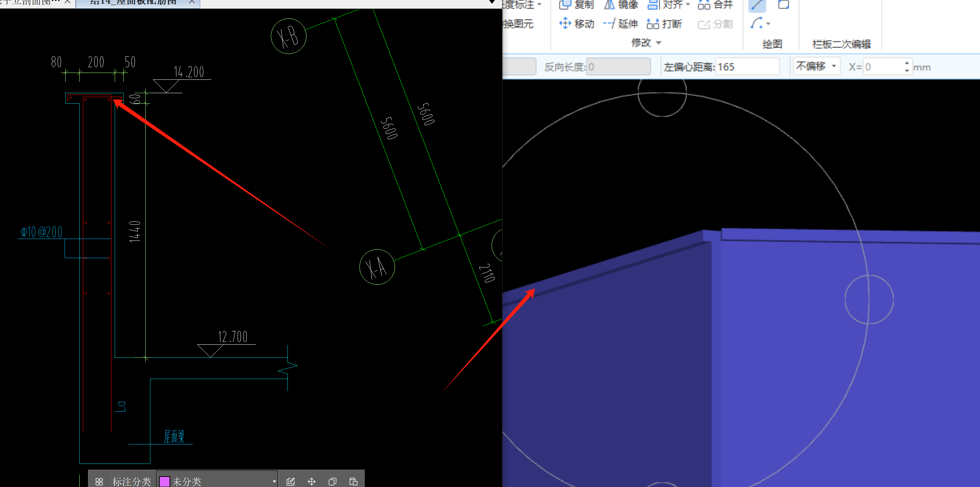The width and height of the screenshot is (980, 487).
Task: Open the 对齐 dropdown arrow
Action: tap(687, 5)
